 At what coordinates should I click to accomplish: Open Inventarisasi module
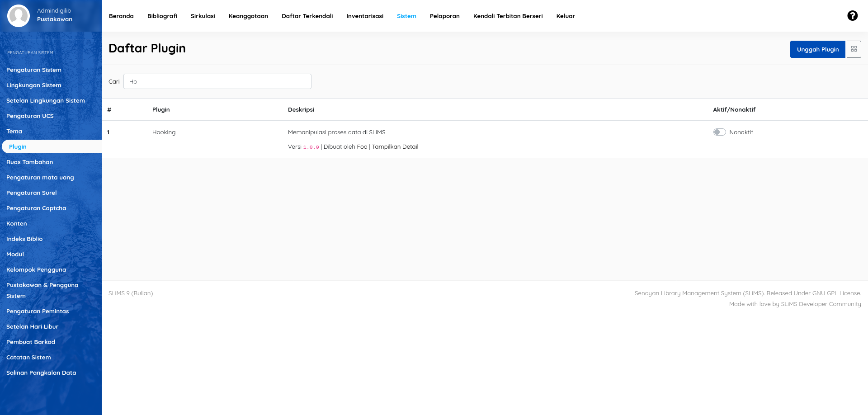[x=364, y=16]
